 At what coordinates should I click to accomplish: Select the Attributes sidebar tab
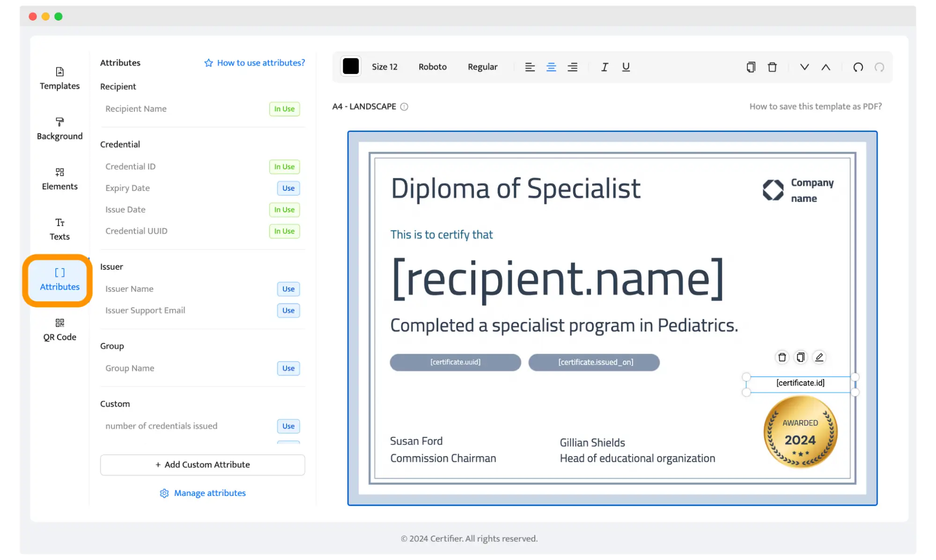pos(59,280)
